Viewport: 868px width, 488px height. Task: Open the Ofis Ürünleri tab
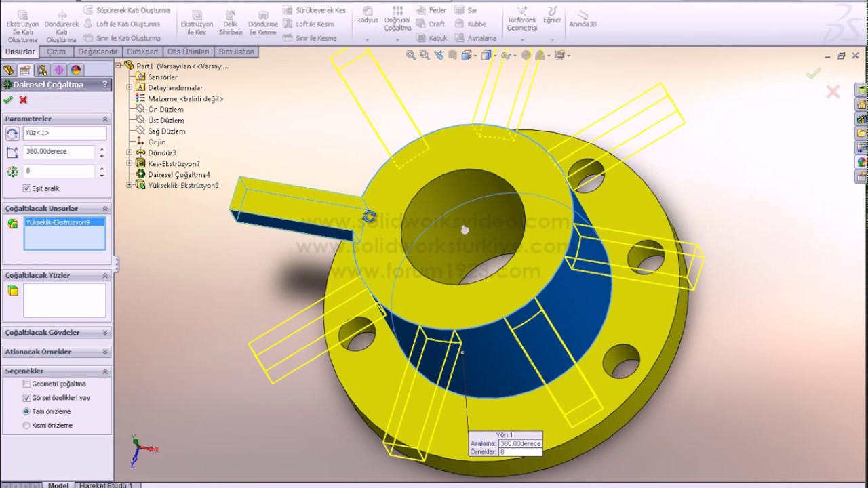coord(188,52)
